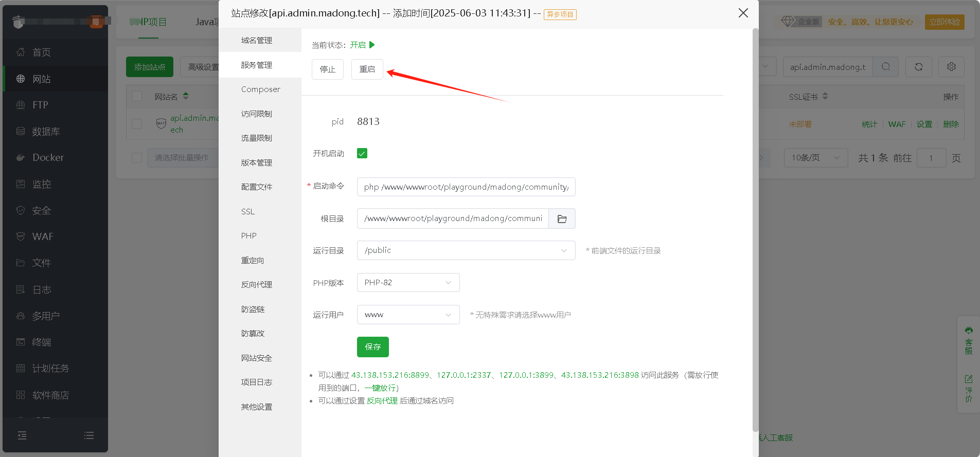Screen dimensions: 980x457
Task: Open the 运行目录 /public dropdown
Action: point(466,250)
